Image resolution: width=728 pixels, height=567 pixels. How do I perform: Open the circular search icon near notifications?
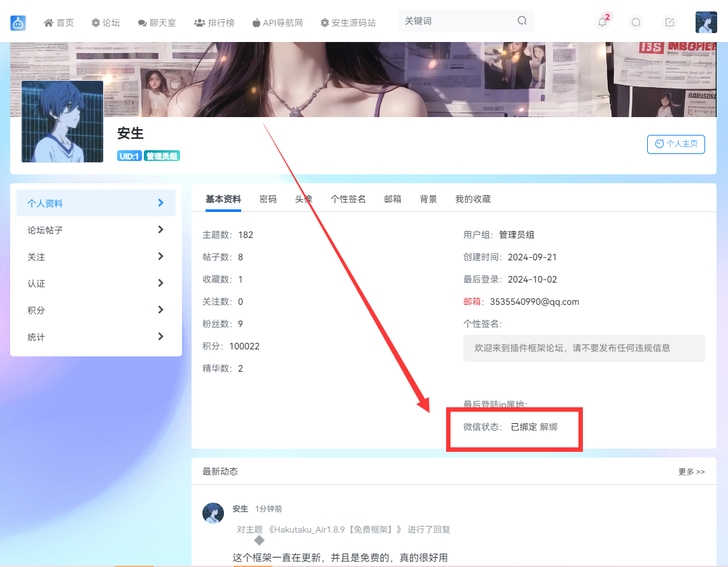coord(636,22)
